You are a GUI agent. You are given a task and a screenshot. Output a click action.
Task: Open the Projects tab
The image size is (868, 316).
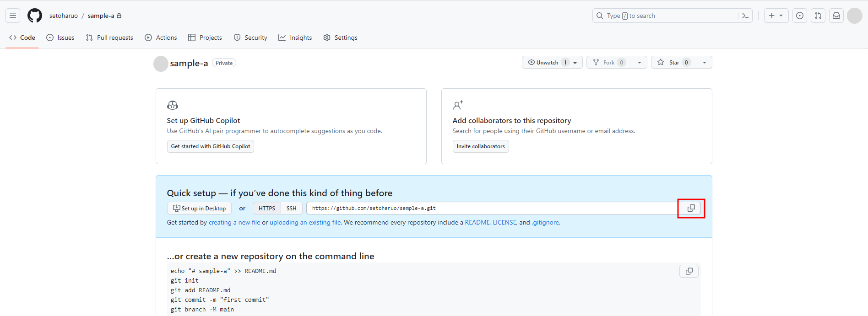[205, 37]
